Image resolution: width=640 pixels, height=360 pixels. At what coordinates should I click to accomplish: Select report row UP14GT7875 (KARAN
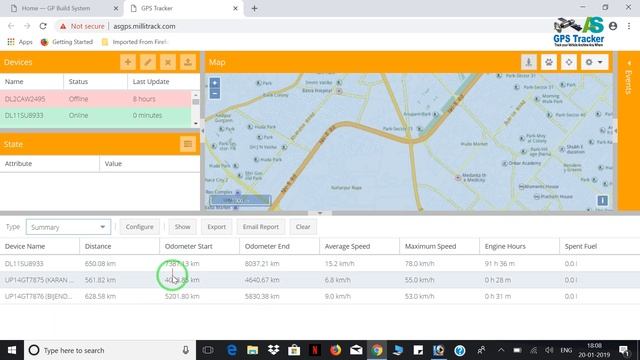click(x=320, y=280)
